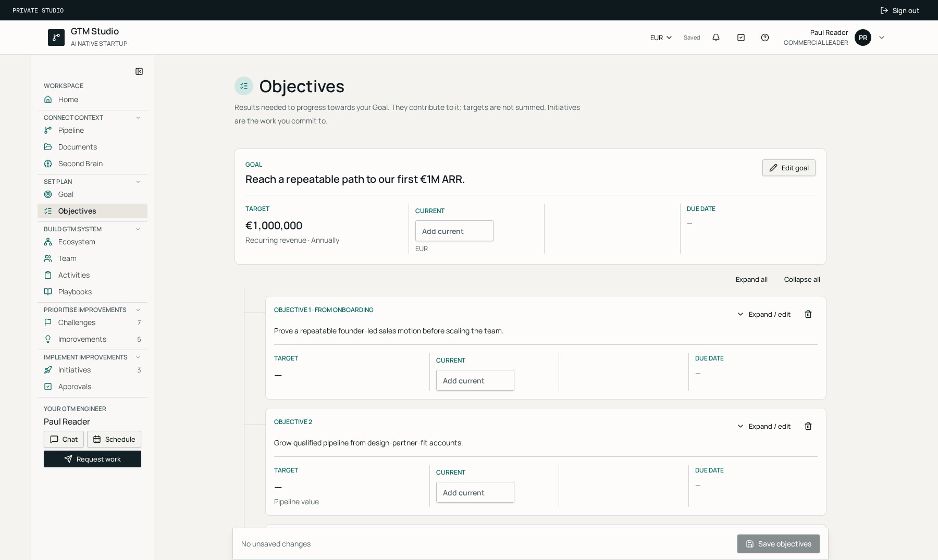The height and width of the screenshot is (560, 938).
Task: Open Playbooks in sidebar
Action: click(x=92, y=292)
